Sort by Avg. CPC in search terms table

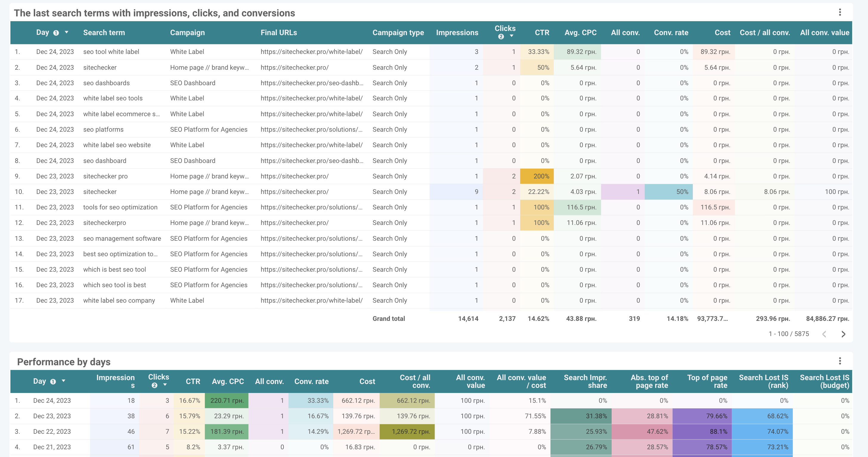coord(581,33)
